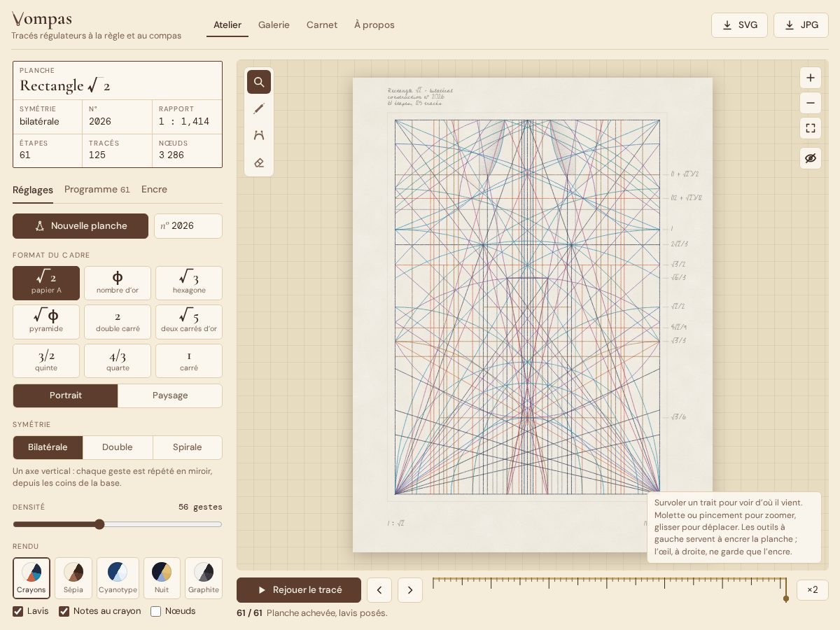The image size is (840, 630).
Task: Fit the plate to the screen
Action: 811,128
